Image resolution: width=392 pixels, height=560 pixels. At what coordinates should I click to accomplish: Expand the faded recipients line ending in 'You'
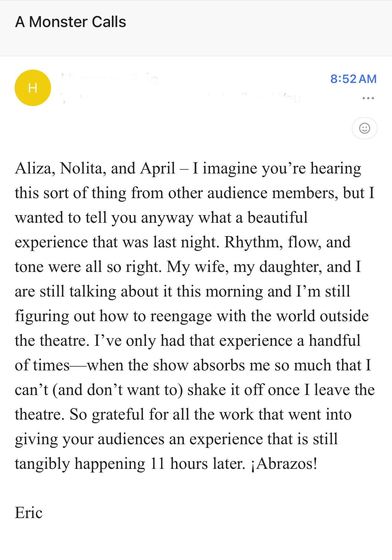pyautogui.click(x=181, y=98)
